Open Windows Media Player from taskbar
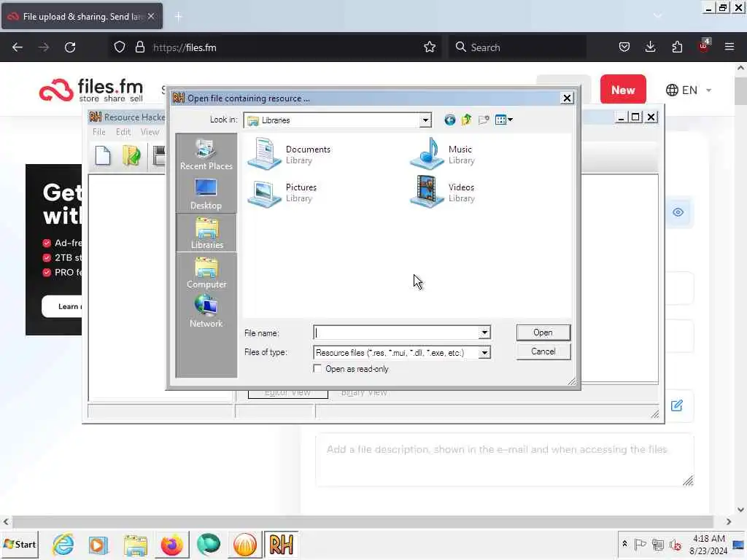The image size is (747, 560). [98, 544]
